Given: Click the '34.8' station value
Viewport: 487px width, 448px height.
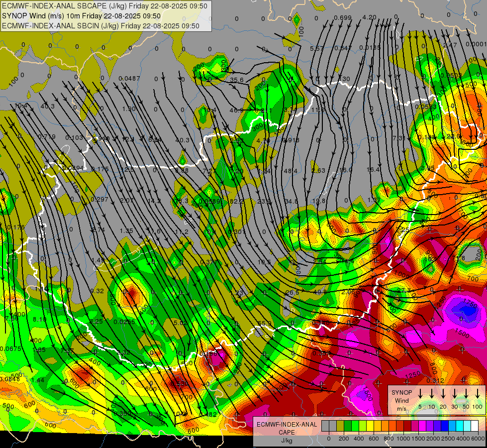Looking at the screenshot, I should [x=291, y=201].
